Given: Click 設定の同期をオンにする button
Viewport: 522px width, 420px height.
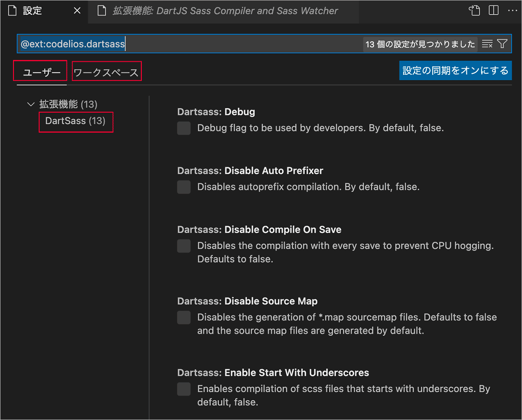Looking at the screenshot, I should pos(455,70).
